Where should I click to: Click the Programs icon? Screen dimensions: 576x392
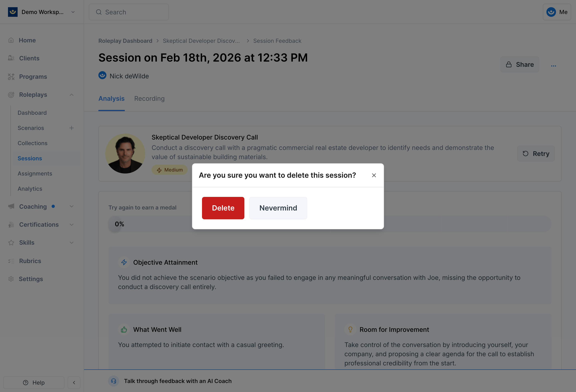pos(11,77)
